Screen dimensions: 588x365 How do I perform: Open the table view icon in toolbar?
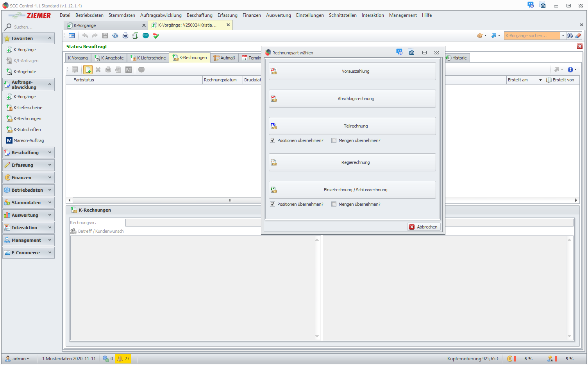71,36
